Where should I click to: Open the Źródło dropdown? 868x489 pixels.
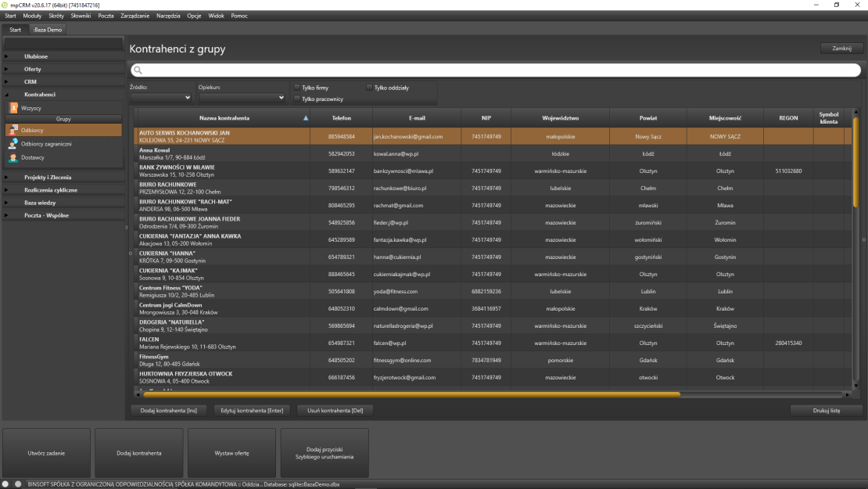coord(161,98)
